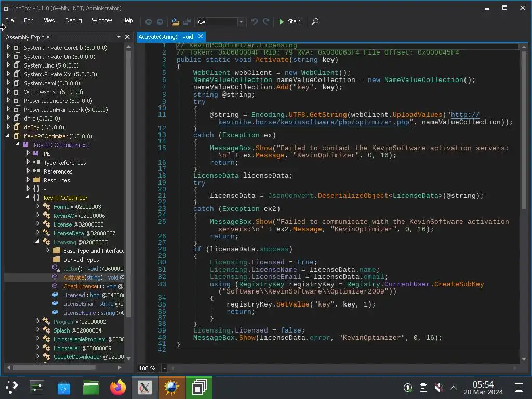This screenshot has width=532, height=399.
Task: Collapse the KevinPCOptimizer (1.0.0.0) assembly node
Action: coord(8,136)
